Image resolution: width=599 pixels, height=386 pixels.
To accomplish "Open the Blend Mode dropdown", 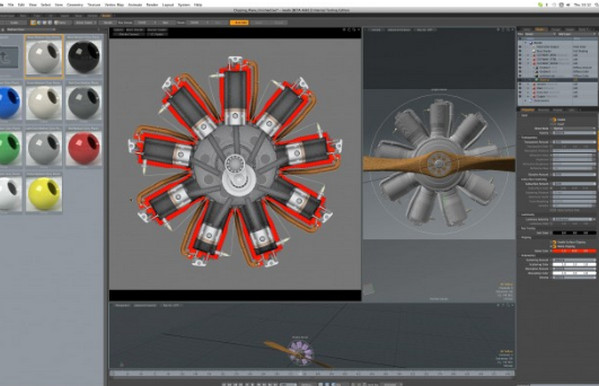I will pyautogui.click(x=574, y=128).
